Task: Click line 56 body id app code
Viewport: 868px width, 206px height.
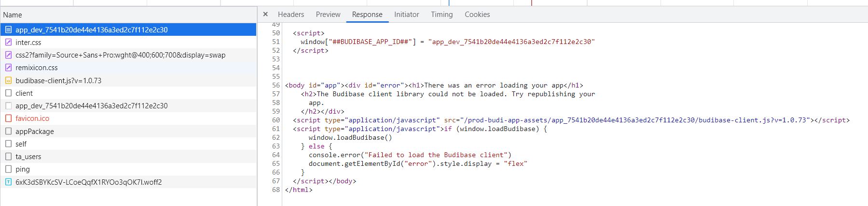Action: click(x=434, y=85)
